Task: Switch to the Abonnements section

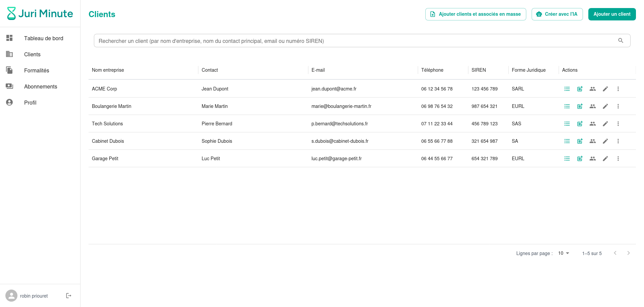Action: (x=40, y=86)
